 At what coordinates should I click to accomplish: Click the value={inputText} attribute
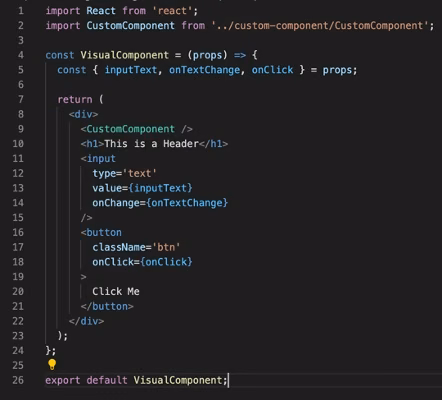pos(142,188)
